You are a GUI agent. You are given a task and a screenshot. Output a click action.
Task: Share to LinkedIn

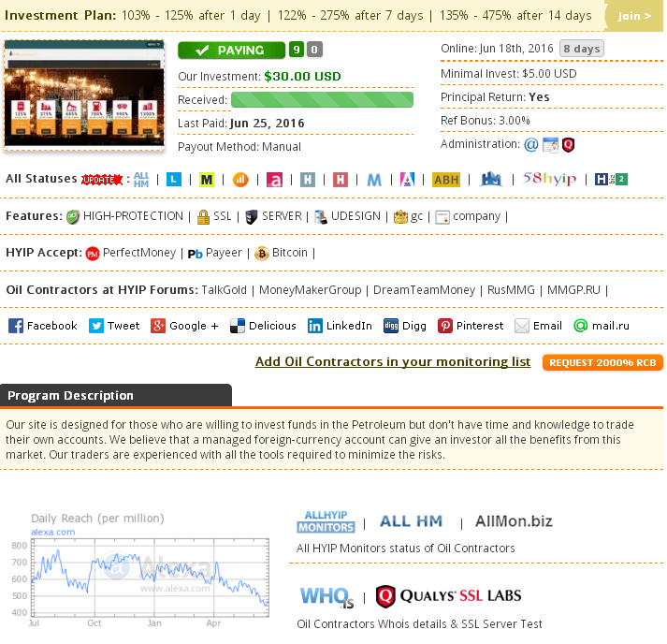(315, 326)
